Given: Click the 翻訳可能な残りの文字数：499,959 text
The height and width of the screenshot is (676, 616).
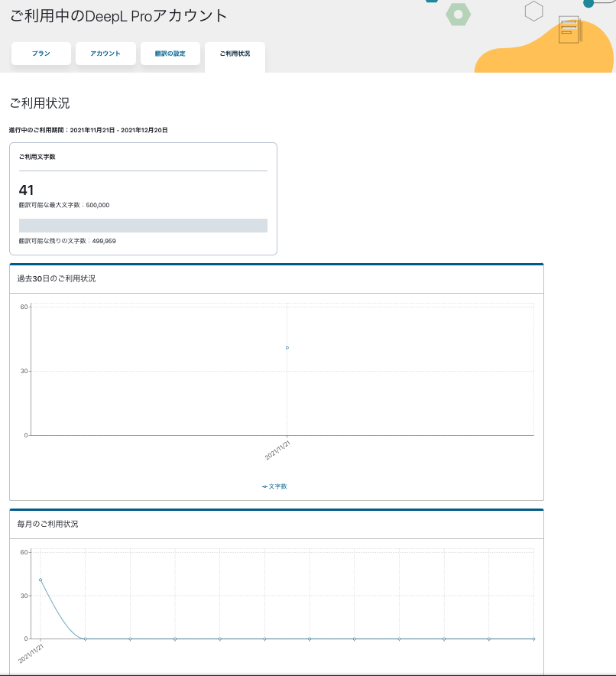Looking at the screenshot, I should 67,241.
